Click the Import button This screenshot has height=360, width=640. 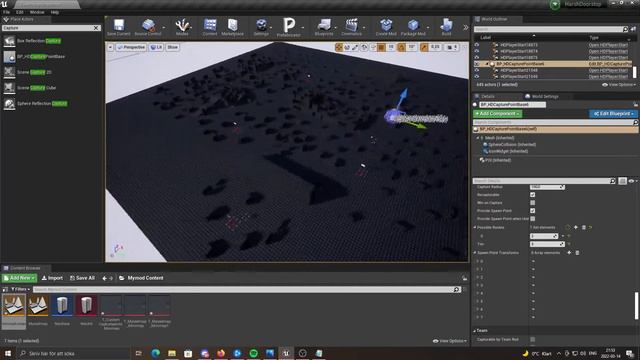coord(52,278)
